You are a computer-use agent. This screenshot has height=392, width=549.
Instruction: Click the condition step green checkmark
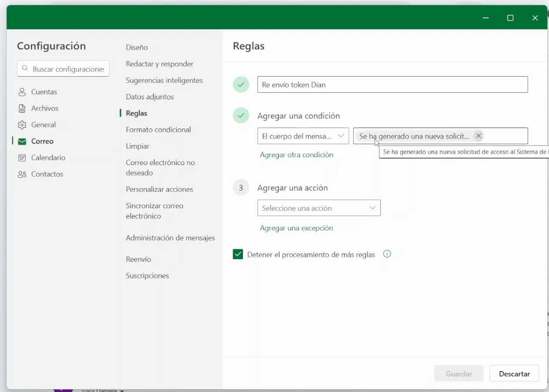point(241,116)
